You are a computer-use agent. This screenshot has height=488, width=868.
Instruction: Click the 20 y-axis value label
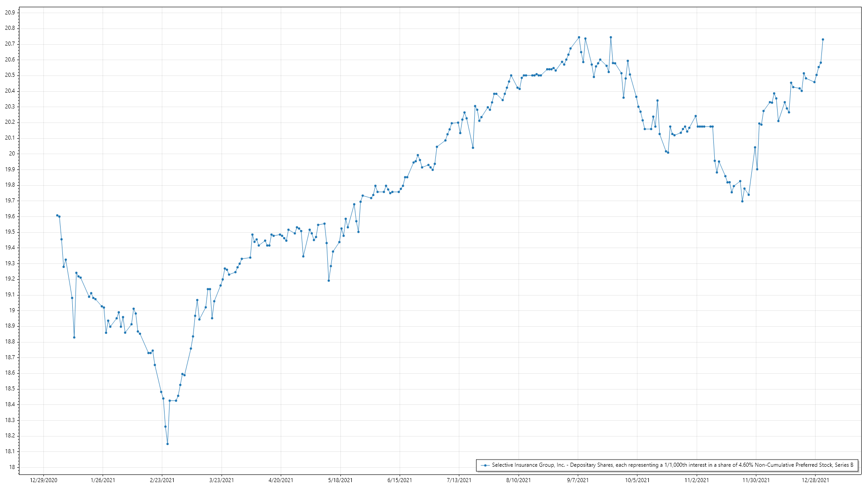(x=12, y=154)
